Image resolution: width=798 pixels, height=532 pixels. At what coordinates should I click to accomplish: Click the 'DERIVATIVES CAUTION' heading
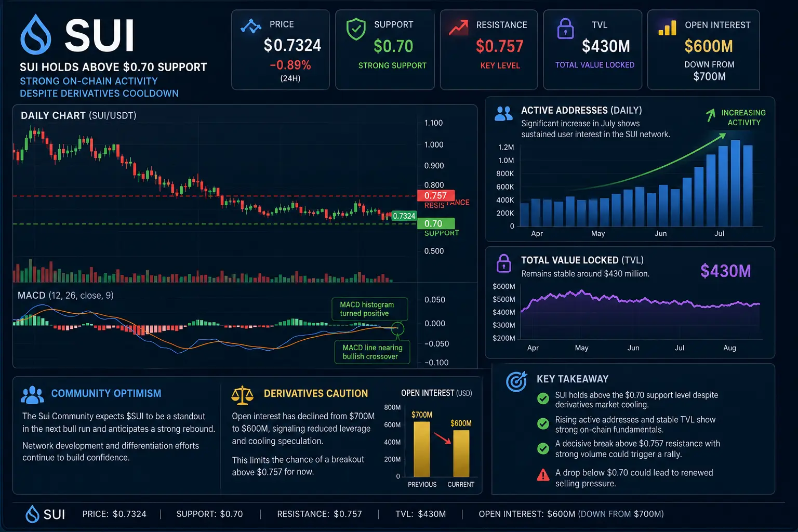click(316, 393)
